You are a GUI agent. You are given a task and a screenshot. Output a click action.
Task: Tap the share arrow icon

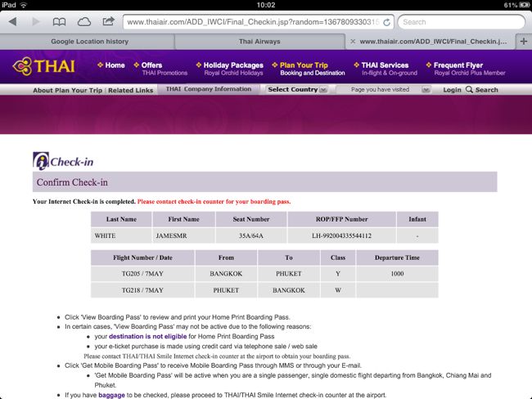(108, 21)
